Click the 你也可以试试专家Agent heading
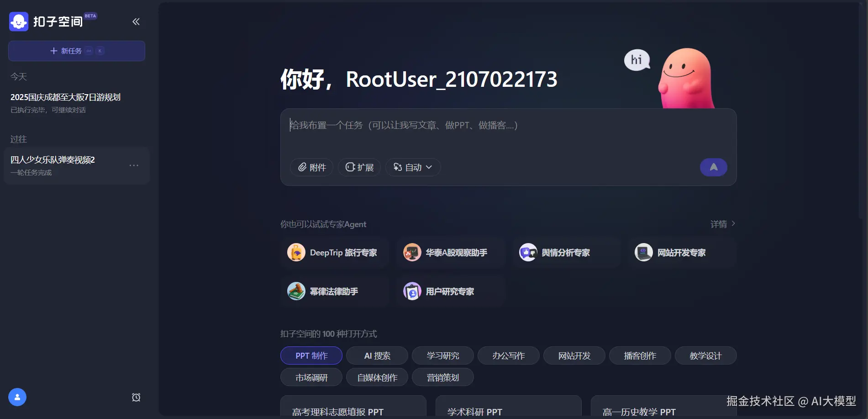This screenshot has height=419, width=868. click(323, 224)
